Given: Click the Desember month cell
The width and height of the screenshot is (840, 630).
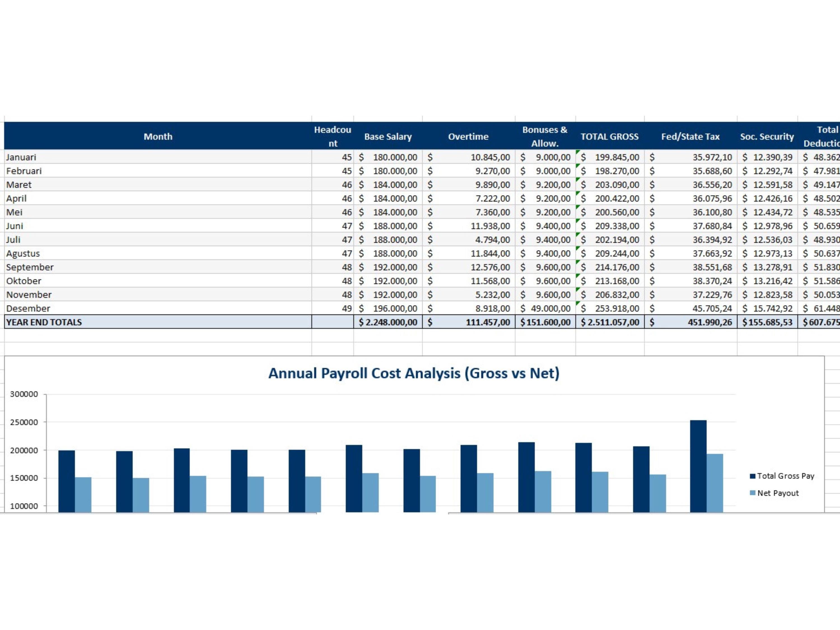Looking at the screenshot, I should click(158, 308).
